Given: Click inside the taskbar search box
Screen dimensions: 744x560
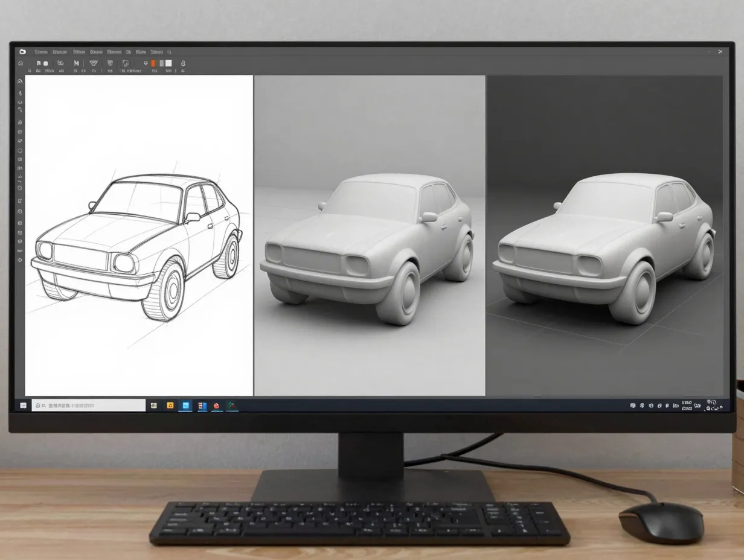Looking at the screenshot, I should tap(88, 406).
